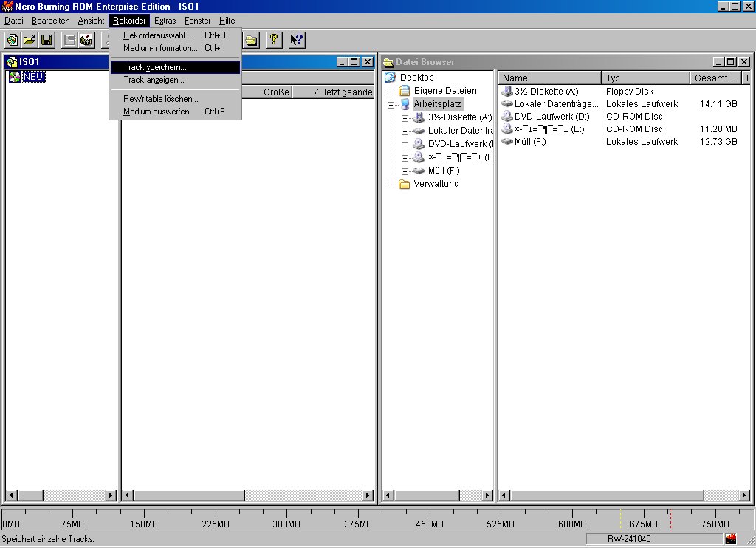Click the Eigene Dateien folder icon
756x548 pixels.
(405, 91)
